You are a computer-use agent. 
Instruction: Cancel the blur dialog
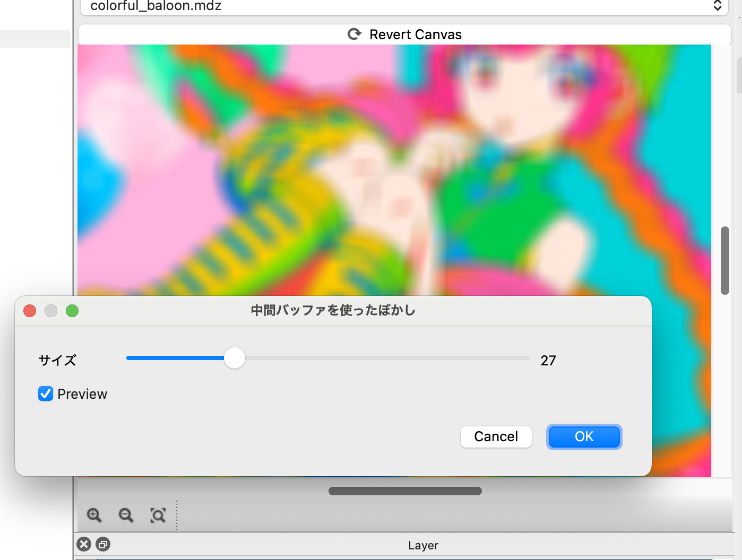pyautogui.click(x=496, y=436)
